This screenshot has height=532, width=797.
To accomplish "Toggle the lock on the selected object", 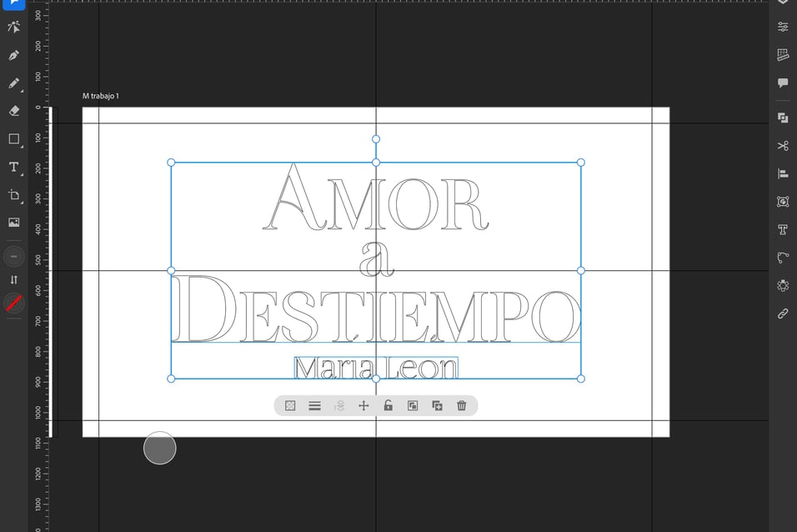I will click(x=388, y=405).
